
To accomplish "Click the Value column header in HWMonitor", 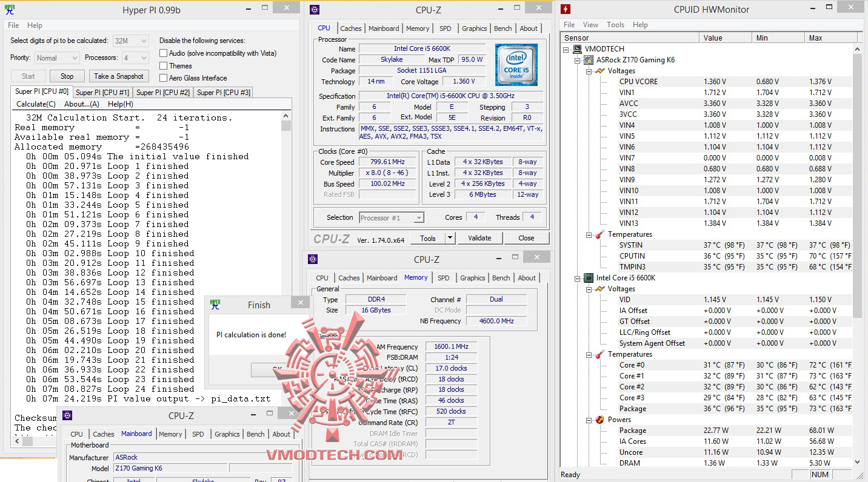I will [x=726, y=38].
